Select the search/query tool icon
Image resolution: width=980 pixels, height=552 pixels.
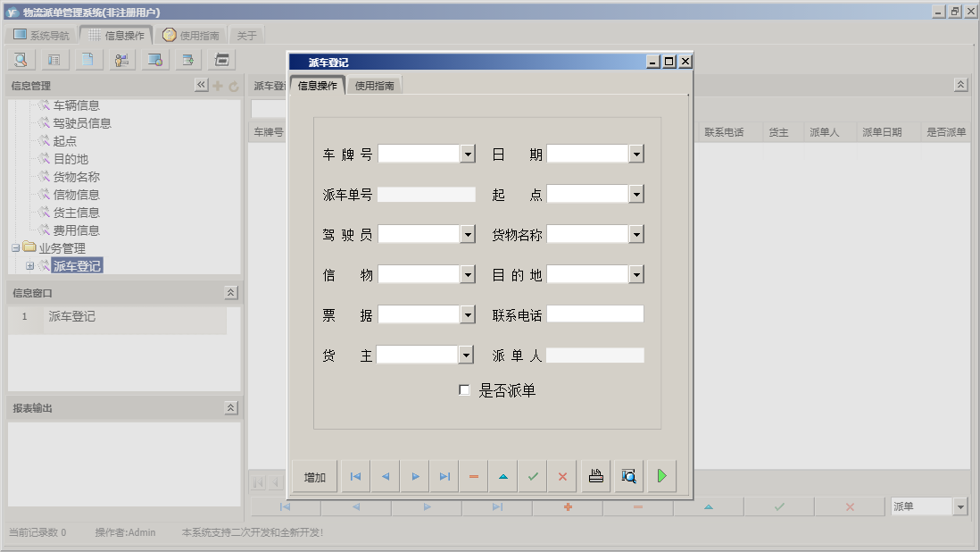point(20,59)
